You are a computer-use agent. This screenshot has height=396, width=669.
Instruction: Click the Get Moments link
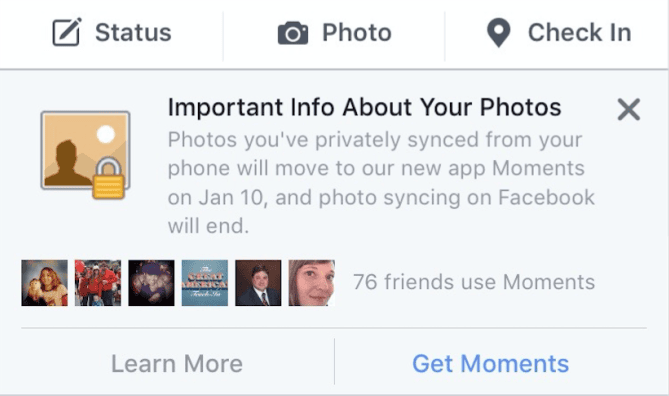click(x=491, y=364)
